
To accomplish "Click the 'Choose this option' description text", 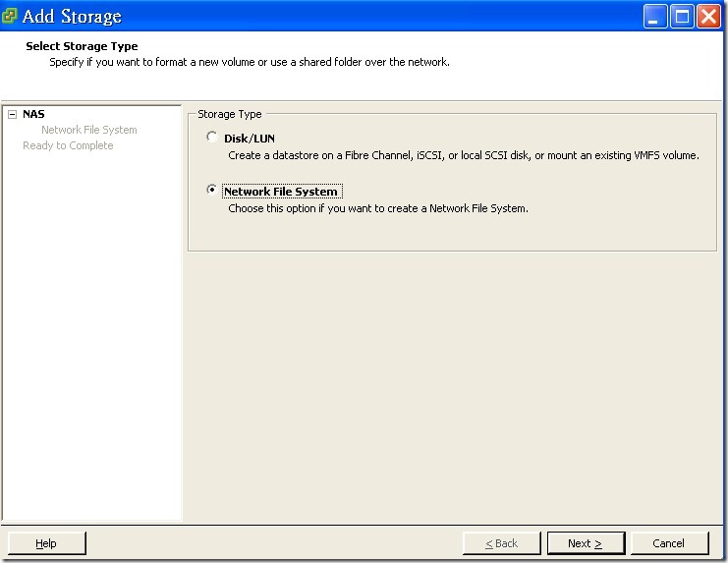I will coord(378,209).
